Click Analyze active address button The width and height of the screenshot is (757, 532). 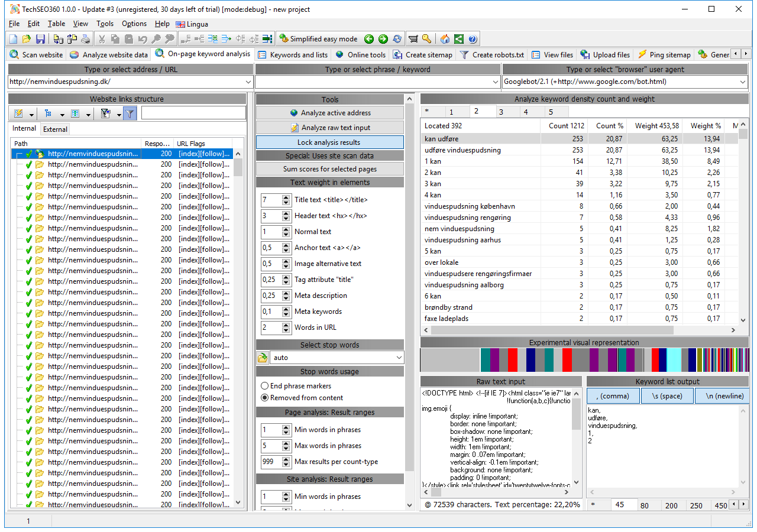pos(330,113)
